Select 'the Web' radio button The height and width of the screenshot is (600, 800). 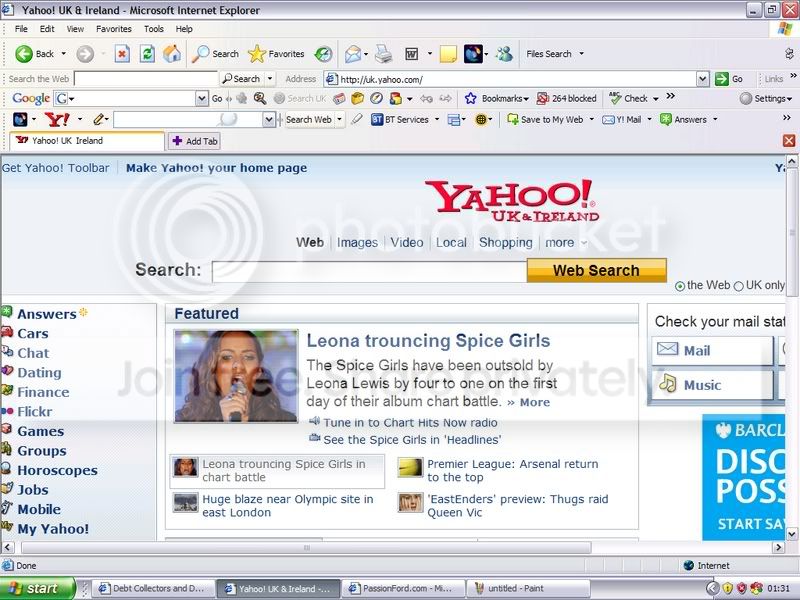tap(680, 286)
